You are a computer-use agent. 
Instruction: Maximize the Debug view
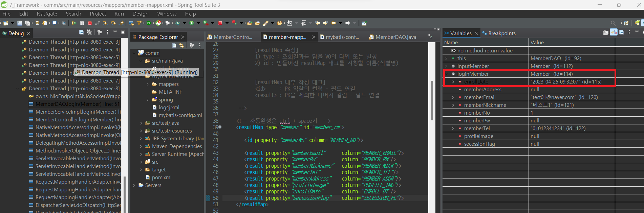[x=123, y=32]
